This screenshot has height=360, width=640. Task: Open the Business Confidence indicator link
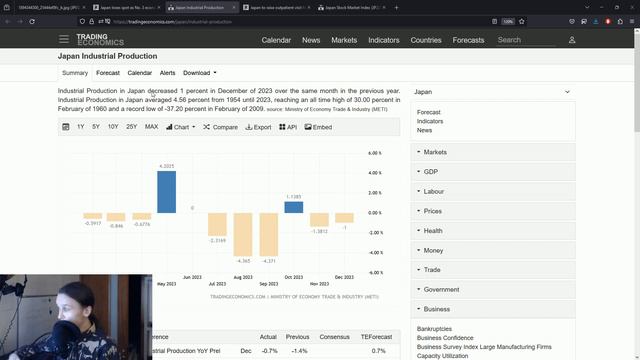pyautogui.click(x=445, y=338)
